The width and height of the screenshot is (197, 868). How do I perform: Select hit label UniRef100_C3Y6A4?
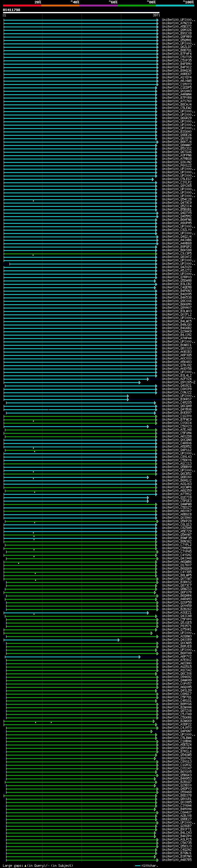[x=177, y=805]
